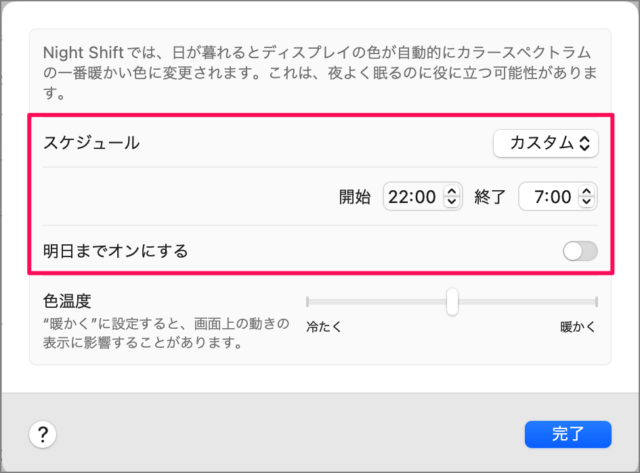Click the down arrow on the 開始 time stepper
640x473 pixels.
[452, 202]
